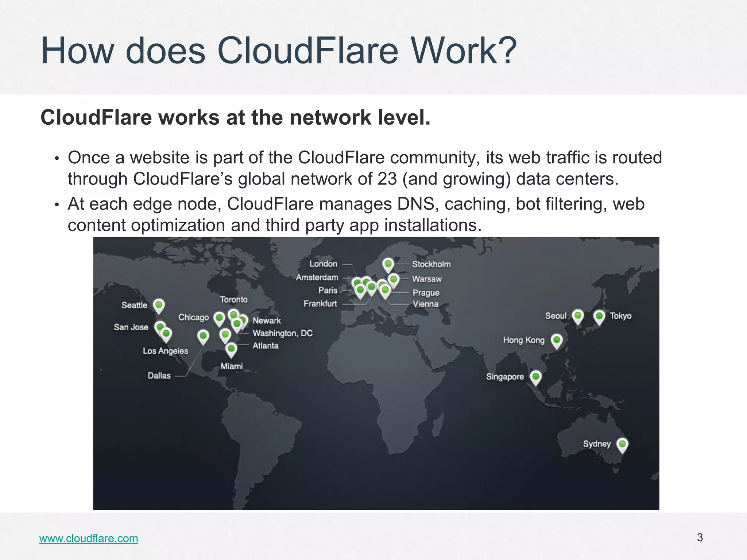Select the London label on map
The image size is (747, 560).
click(323, 264)
